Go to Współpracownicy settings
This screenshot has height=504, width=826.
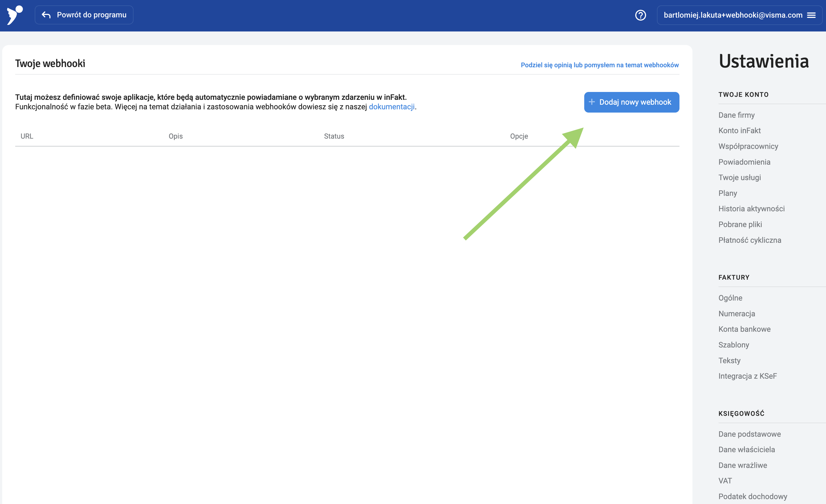[748, 146]
